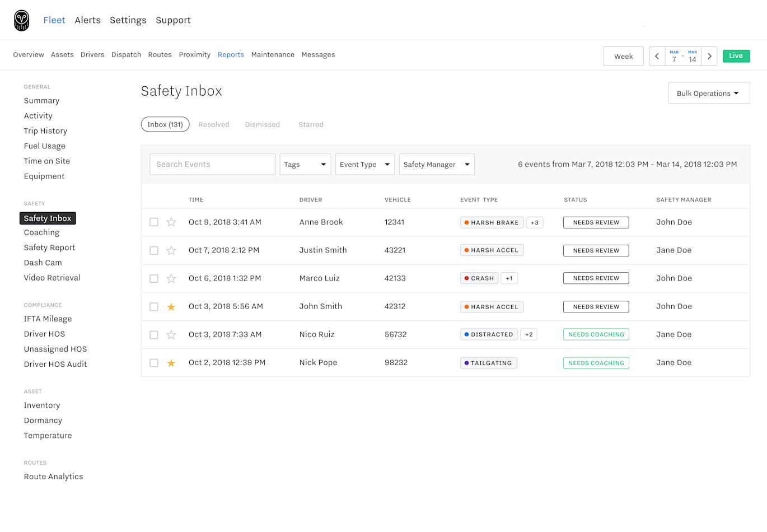Switch to the Dismissed tab

click(263, 124)
